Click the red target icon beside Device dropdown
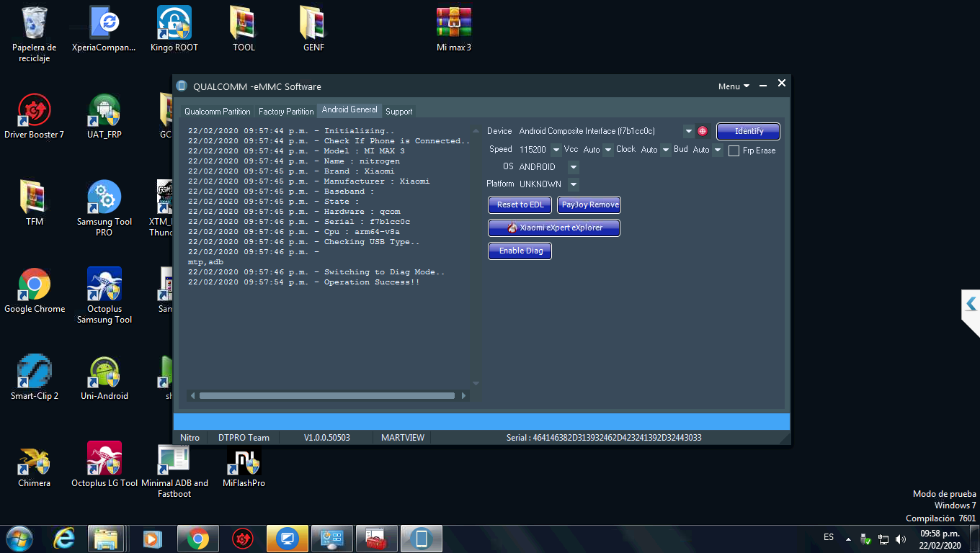This screenshot has width=980, height=553. click(x=703, y=131)
